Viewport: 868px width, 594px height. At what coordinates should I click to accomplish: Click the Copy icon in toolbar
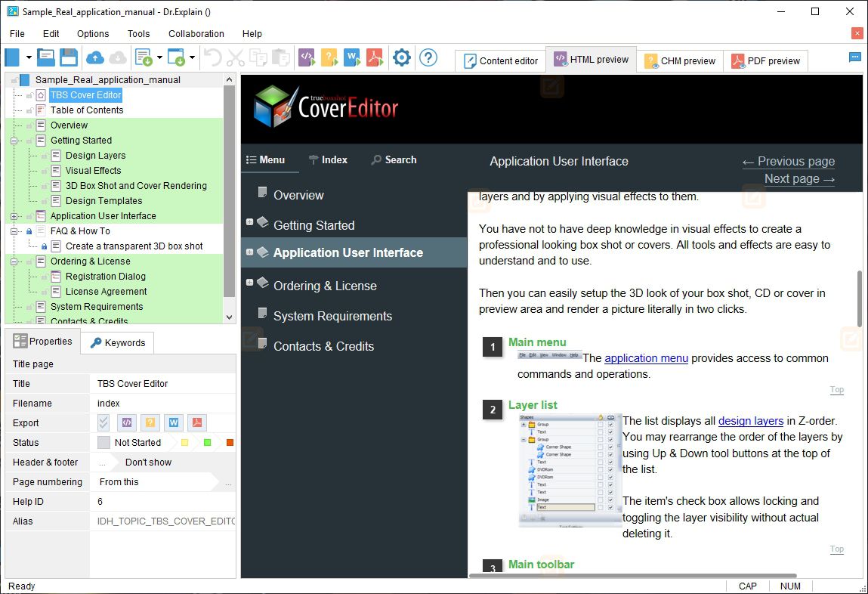click(258, 57)
